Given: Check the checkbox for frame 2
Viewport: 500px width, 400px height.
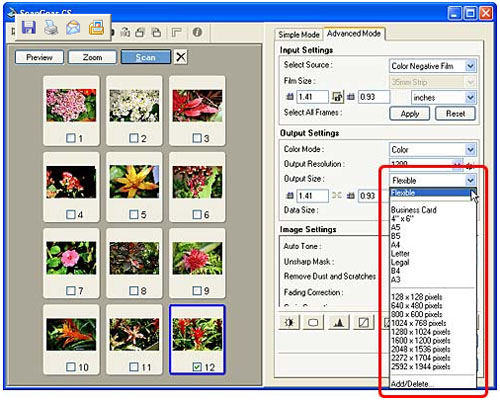Looking at the screenshot, I should point(134,138).
